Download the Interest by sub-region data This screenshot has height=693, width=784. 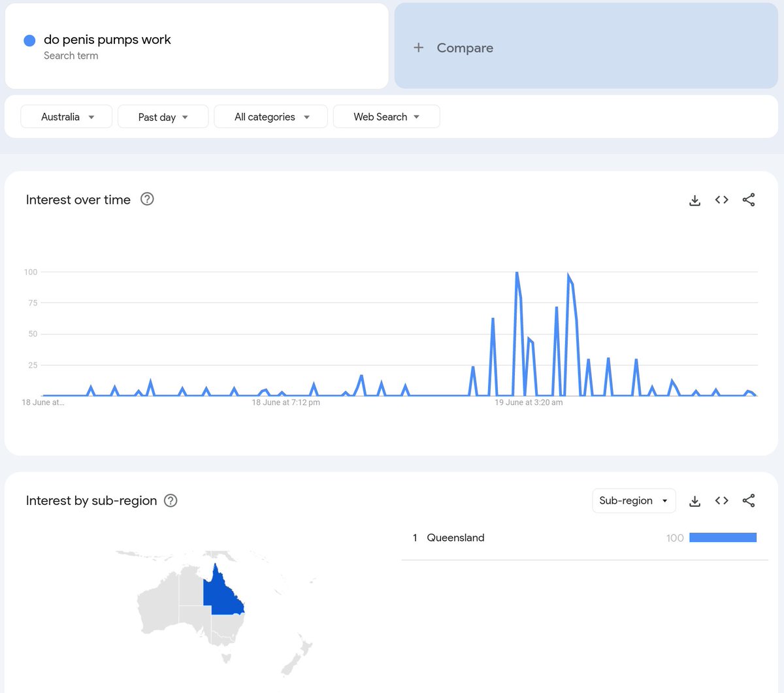[694, 501]
